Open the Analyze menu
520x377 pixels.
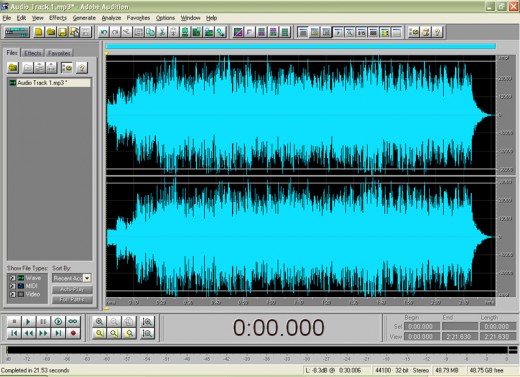(x=111, y=18)
